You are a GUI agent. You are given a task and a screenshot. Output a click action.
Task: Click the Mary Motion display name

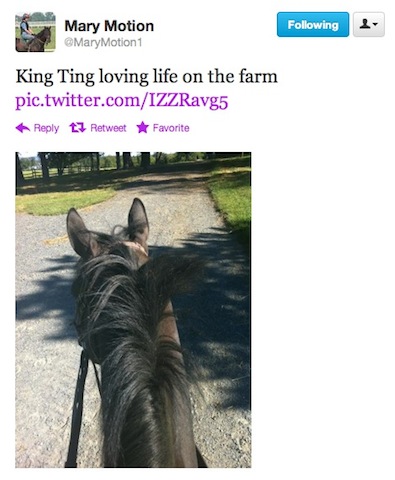(109, 26)
